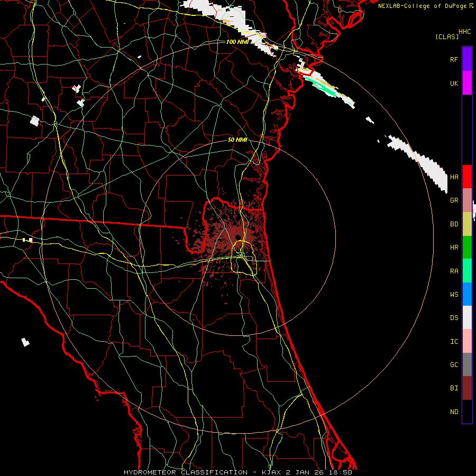The width and height of the screenshot is (476, 476).
Task: Click the WS blue legend swatch
Action: click(x=467, y=294)
